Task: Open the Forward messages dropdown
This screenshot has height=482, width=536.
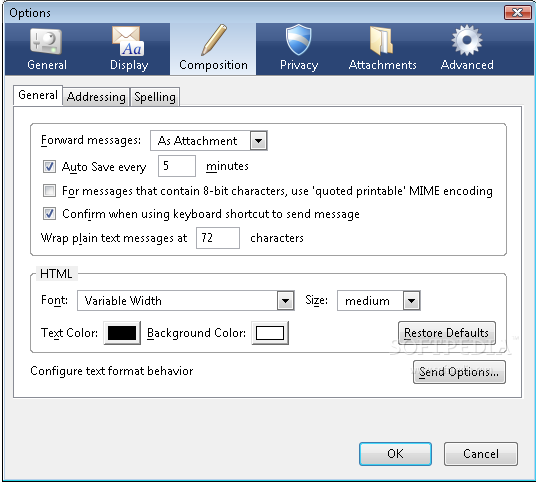Action: tap(209, 140)
